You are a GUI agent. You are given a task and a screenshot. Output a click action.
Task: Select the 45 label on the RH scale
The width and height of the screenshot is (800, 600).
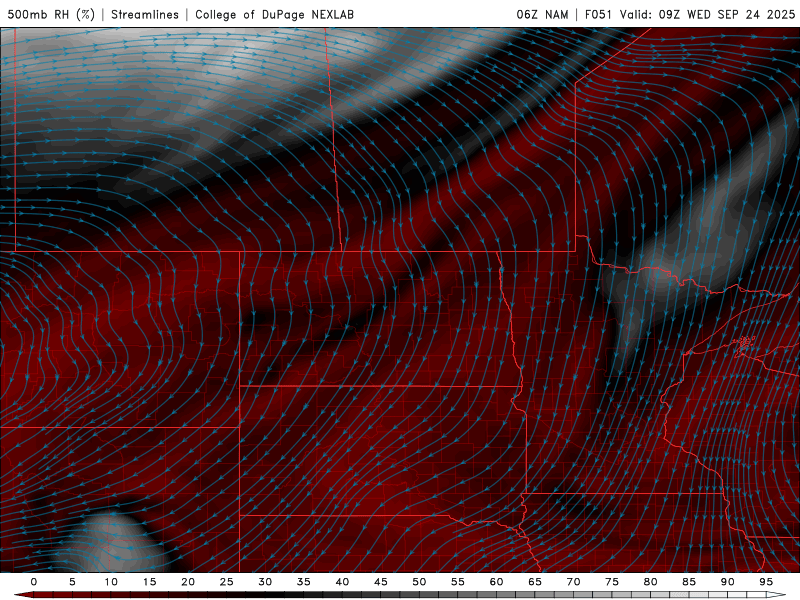click(381, 582)
